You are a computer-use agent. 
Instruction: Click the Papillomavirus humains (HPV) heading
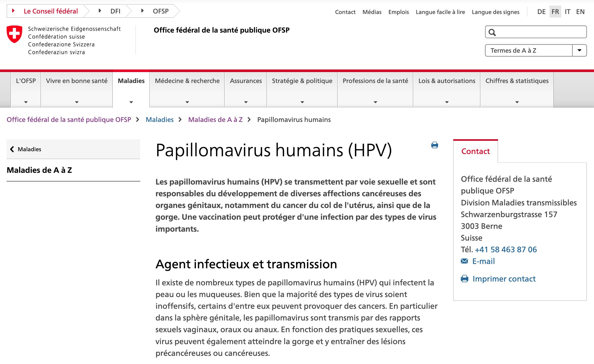click(274, 150)
